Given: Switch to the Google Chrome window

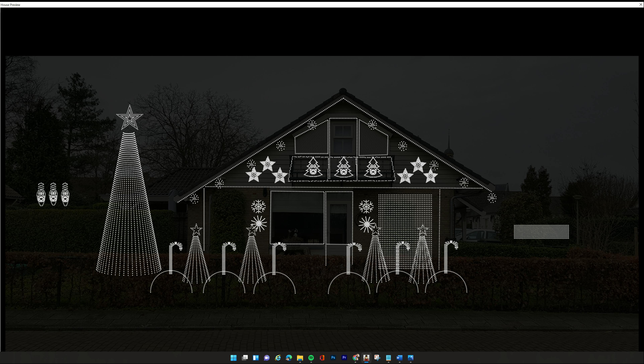Looking at the screenshot, I should [x=355, y=358].
